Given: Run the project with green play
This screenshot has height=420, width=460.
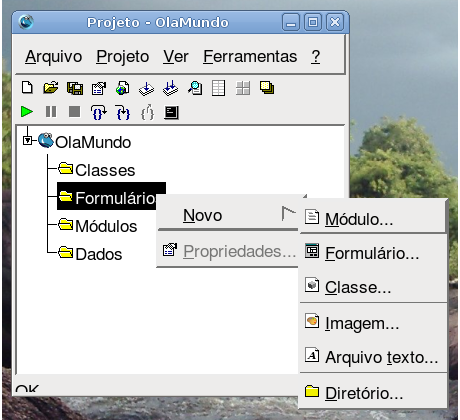Looking at the screenshot, I should [x=27, y=112].
